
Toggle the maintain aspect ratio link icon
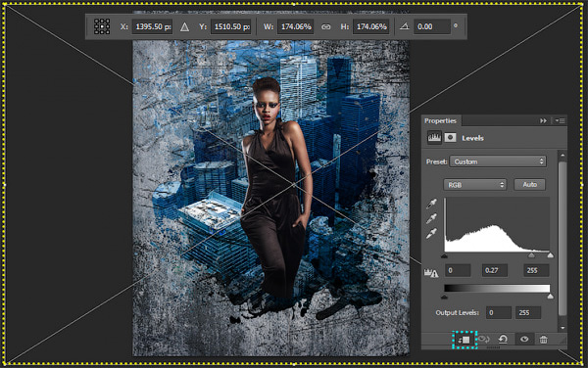pos(326,27)
